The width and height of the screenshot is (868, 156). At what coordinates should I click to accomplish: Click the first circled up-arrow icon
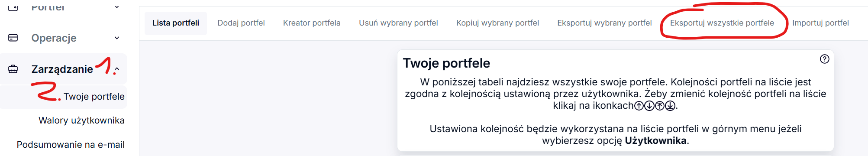639,106
